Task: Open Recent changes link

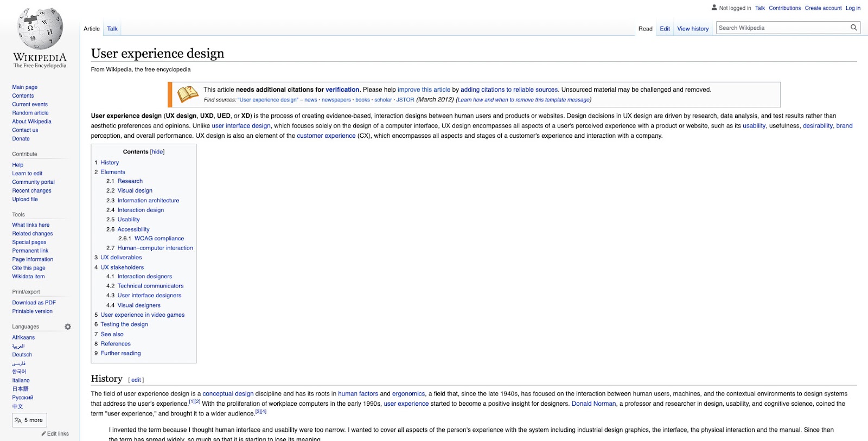Action: point(32,191)
